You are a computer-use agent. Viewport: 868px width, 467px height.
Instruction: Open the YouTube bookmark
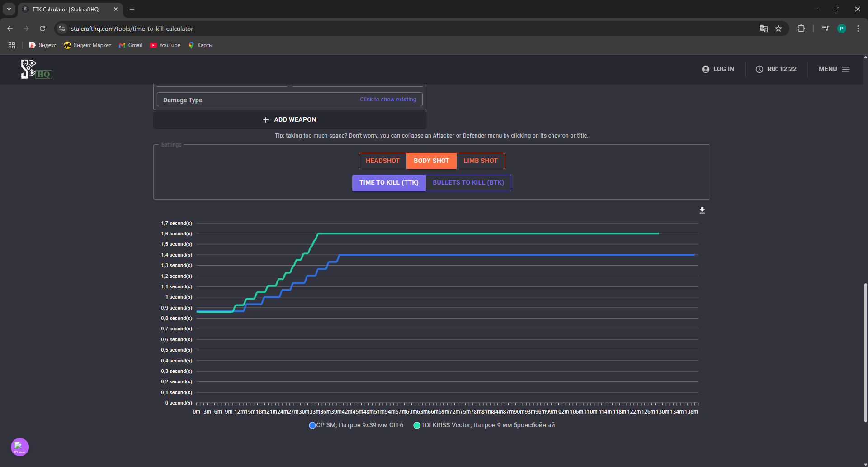tap(165, 45)
